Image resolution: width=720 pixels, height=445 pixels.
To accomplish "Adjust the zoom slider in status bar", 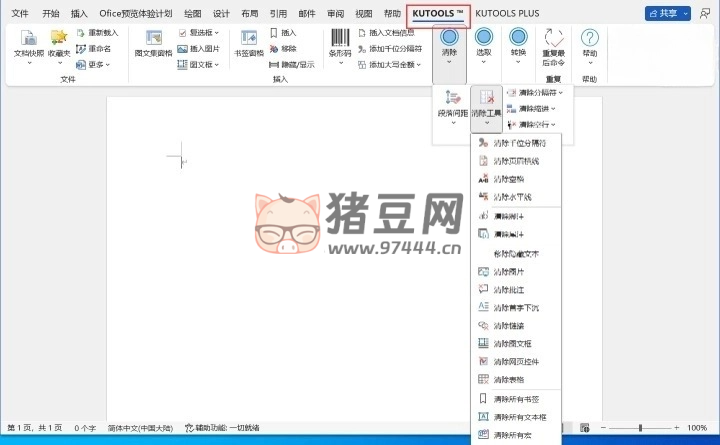I will [639, 428].
